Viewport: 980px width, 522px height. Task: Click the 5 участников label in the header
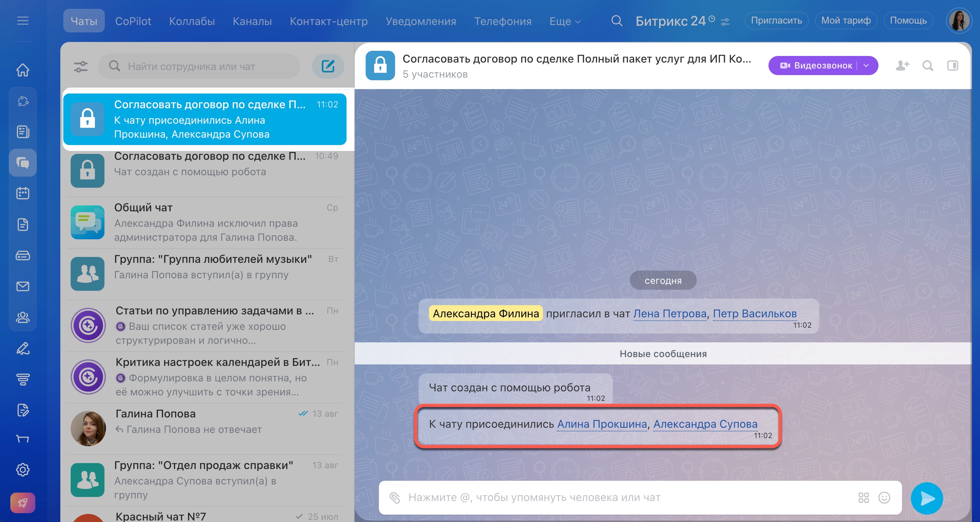435,74
